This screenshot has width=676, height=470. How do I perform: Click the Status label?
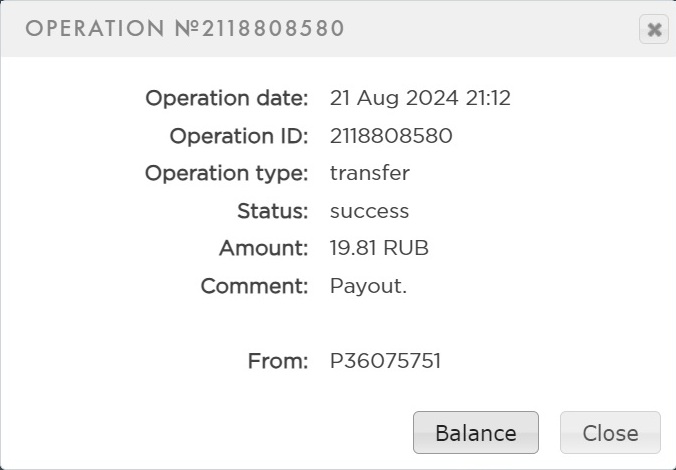pyautogui.click(x=272, y=211)
